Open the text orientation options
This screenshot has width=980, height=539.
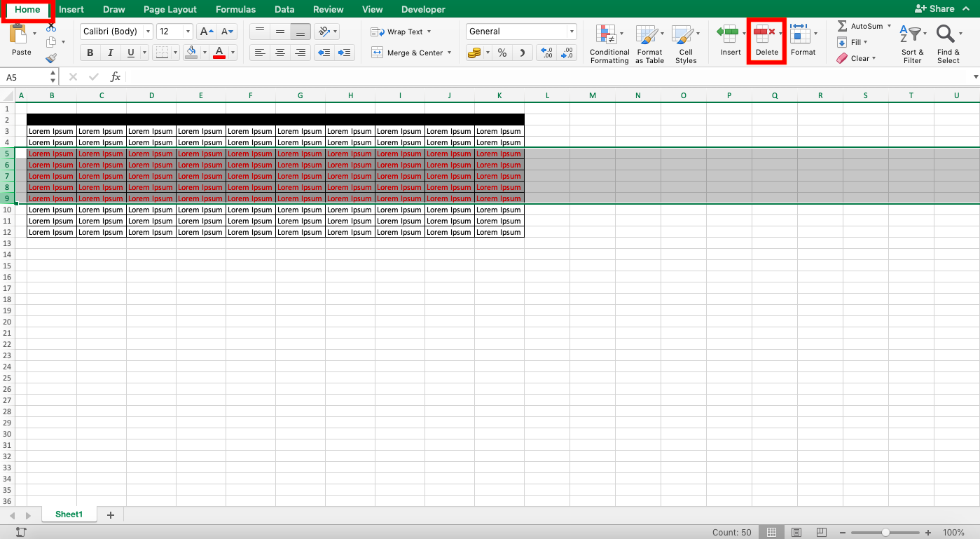click(x=326, y=32)
